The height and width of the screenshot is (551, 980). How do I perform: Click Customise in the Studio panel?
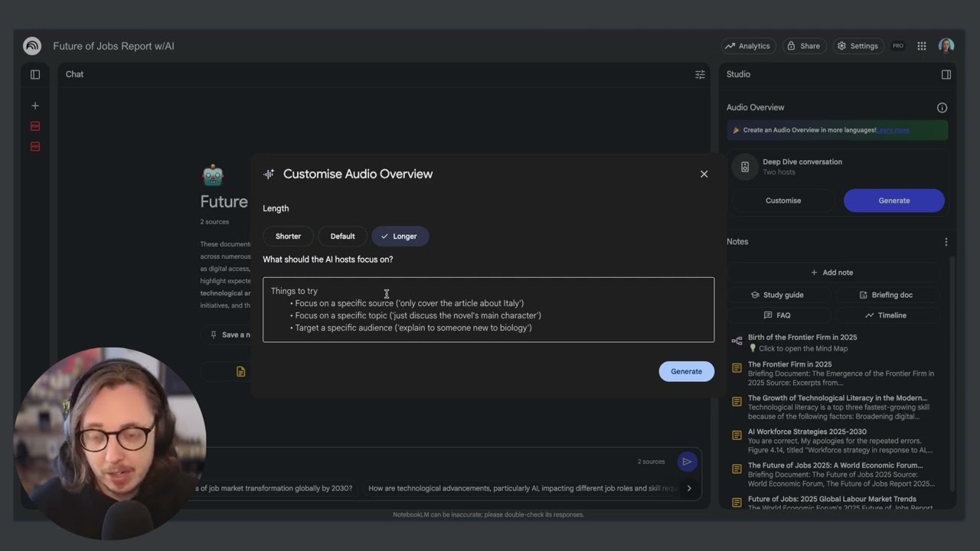pyautogui.click(x=783, y=201)
